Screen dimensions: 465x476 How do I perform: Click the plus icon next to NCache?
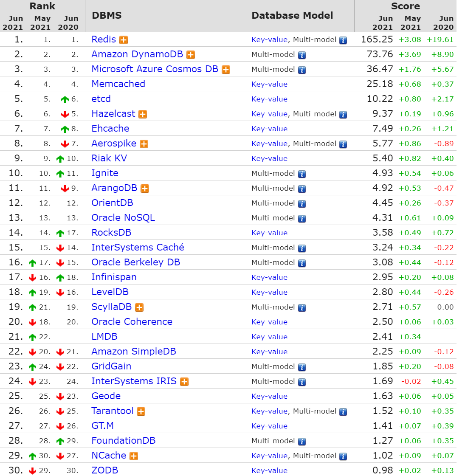pos(133,456)
